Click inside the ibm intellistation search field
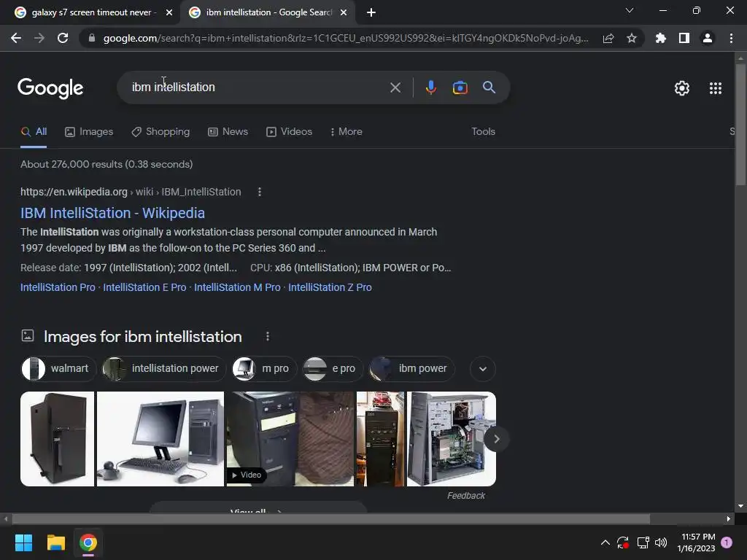Image resolution: width=747 pixels, height=560 pixels. [x=258, y=87]
